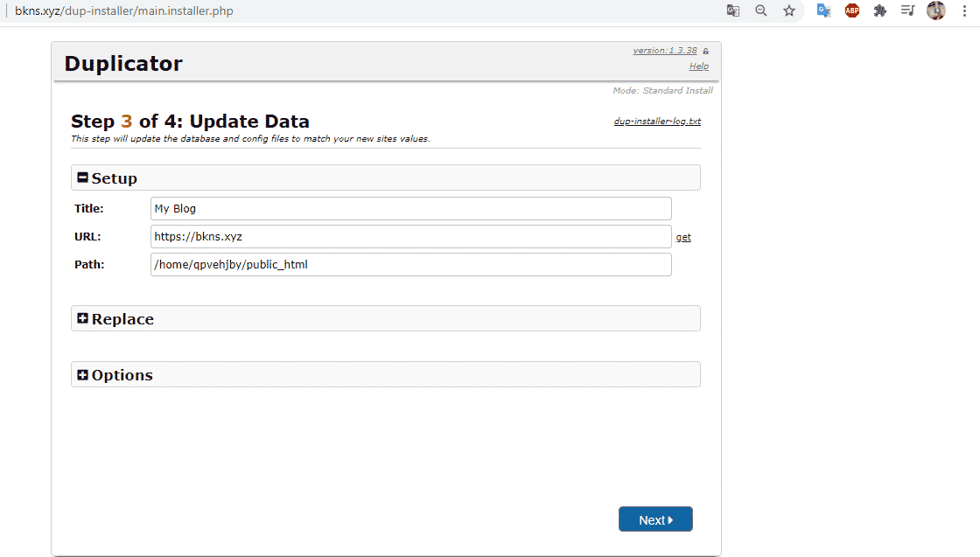Screen dimensions: 980x557
Task: Open the Google Translate extension
Action: click(x=823, y=10)
